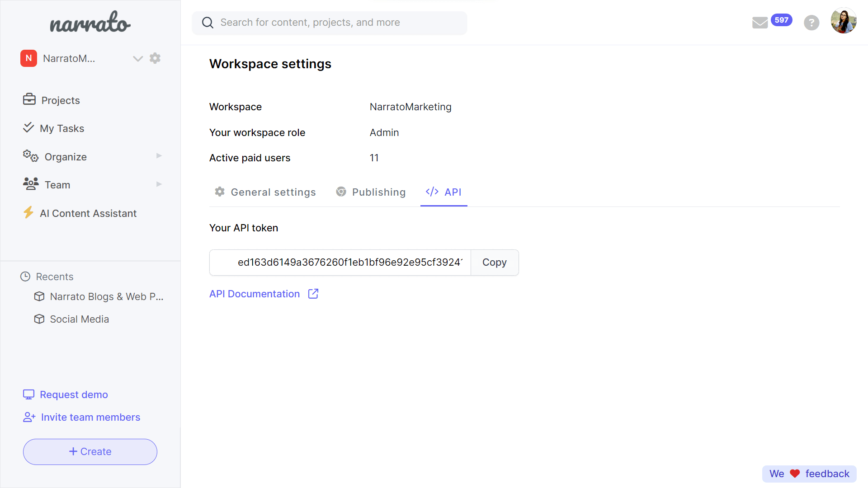Click the red N workspace avatar
Image resolution: width=868 pixels, height=488 pixels.
(x=28, y=58)
